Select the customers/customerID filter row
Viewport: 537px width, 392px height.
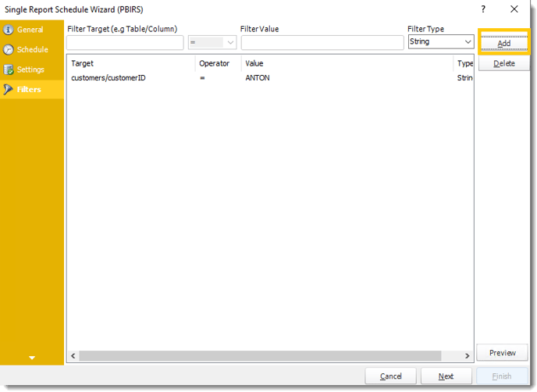tap(271, 78)
